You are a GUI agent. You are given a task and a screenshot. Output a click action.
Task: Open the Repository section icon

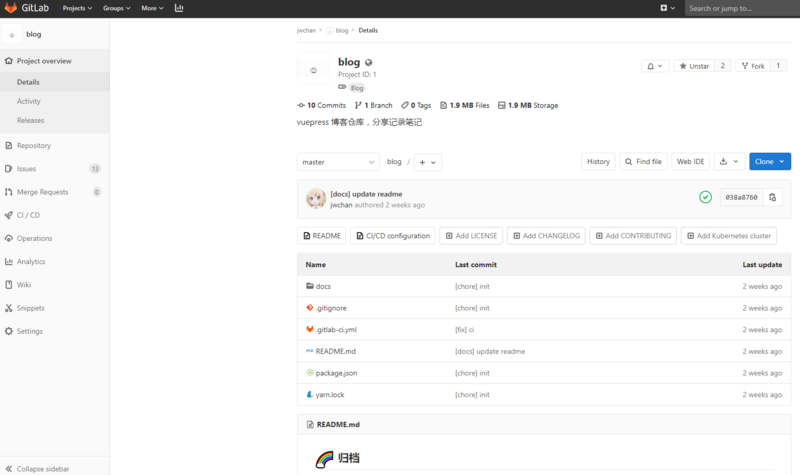(9, 145)
